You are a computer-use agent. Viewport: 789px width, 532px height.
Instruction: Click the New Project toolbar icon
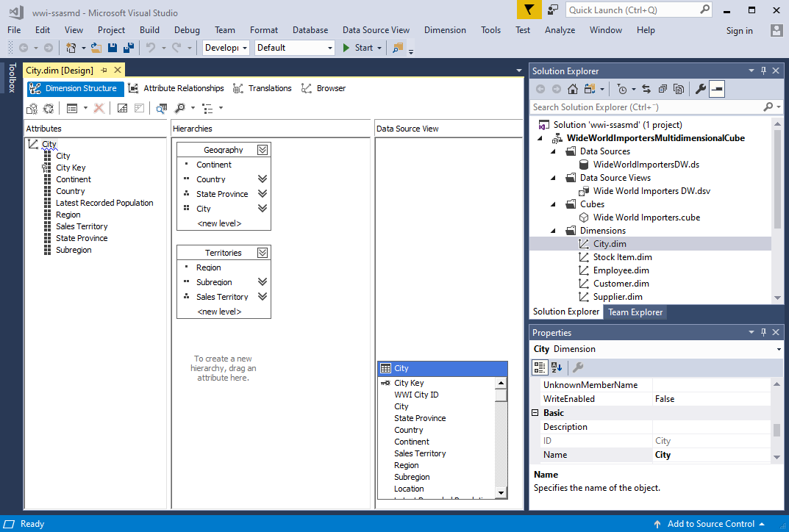[x=71, y=48]
